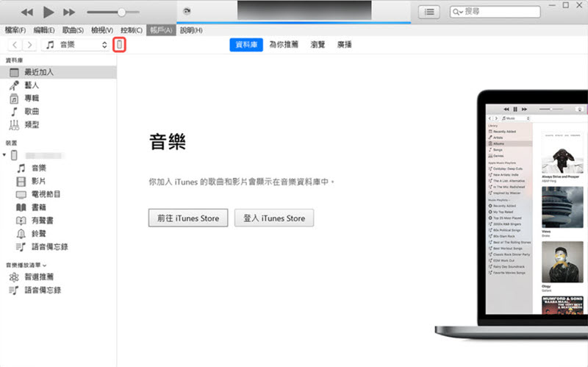The image size is (588, 367).
Task: Click 登入 iTunes Store button
Action: tap(274, 218)
